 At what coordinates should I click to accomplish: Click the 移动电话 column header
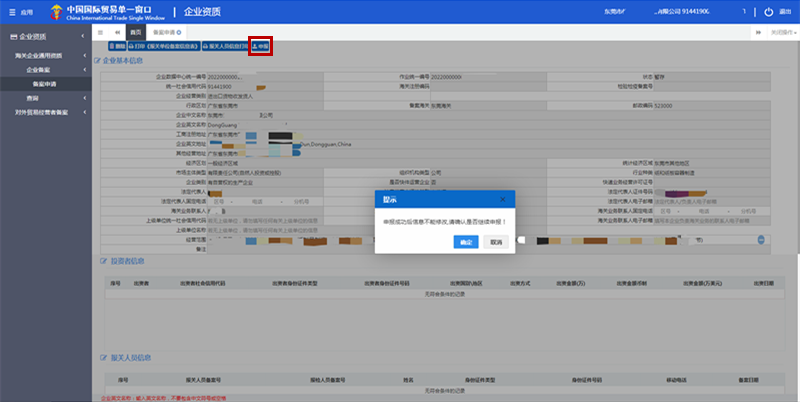click(x=677, y=380)
